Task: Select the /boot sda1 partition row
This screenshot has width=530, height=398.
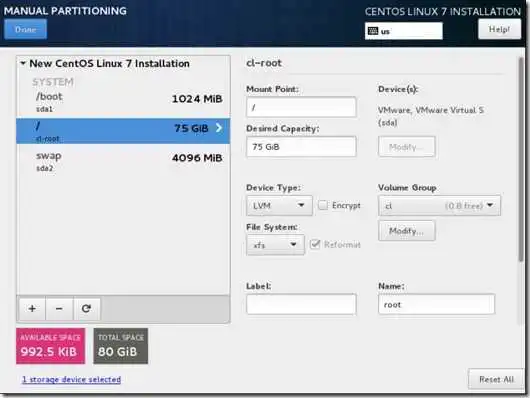Action: click(x=123, y=101)
